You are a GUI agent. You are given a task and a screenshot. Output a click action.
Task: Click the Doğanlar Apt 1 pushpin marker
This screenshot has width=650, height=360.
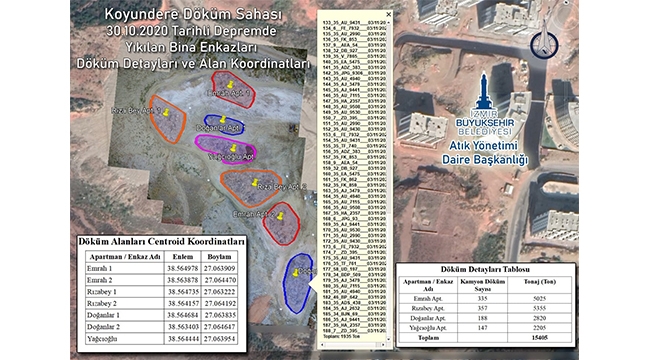tap(223, 120)
